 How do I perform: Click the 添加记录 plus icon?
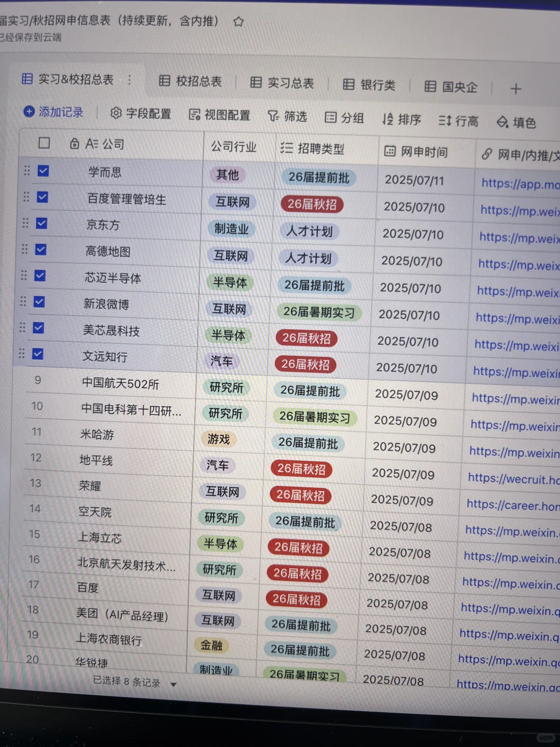[30, 112]
